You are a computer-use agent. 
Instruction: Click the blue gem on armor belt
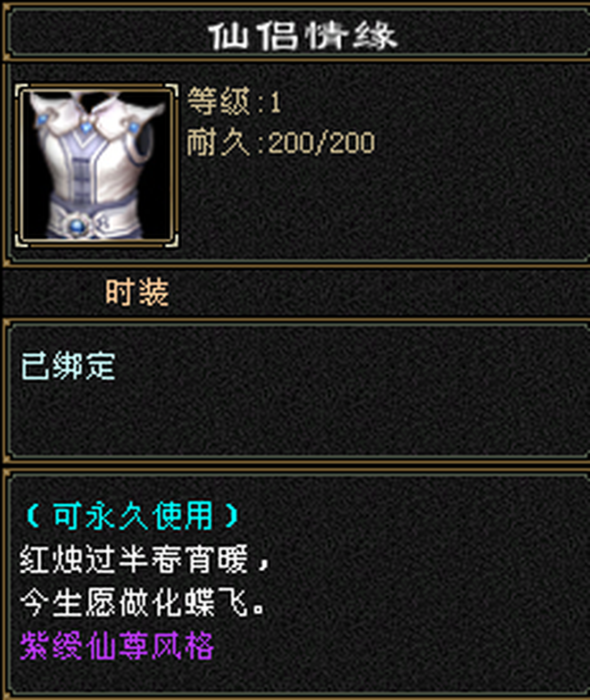coord(78,226)
